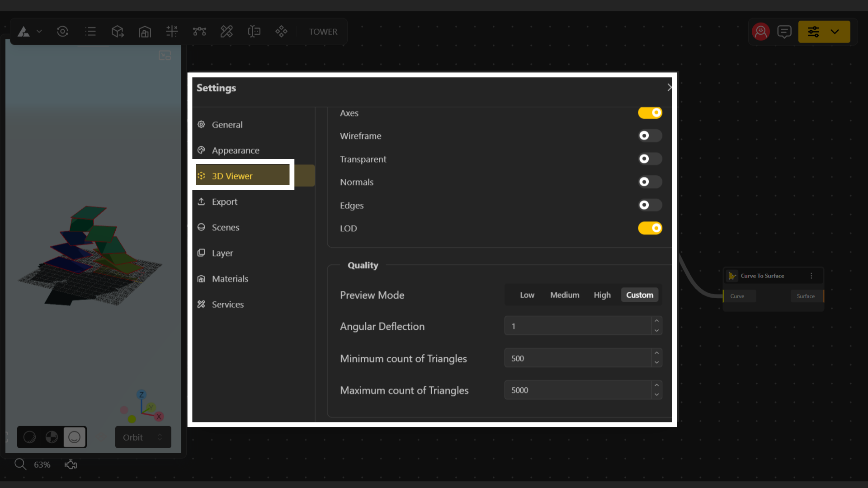Open the comments chat icon

click(784, 32)
